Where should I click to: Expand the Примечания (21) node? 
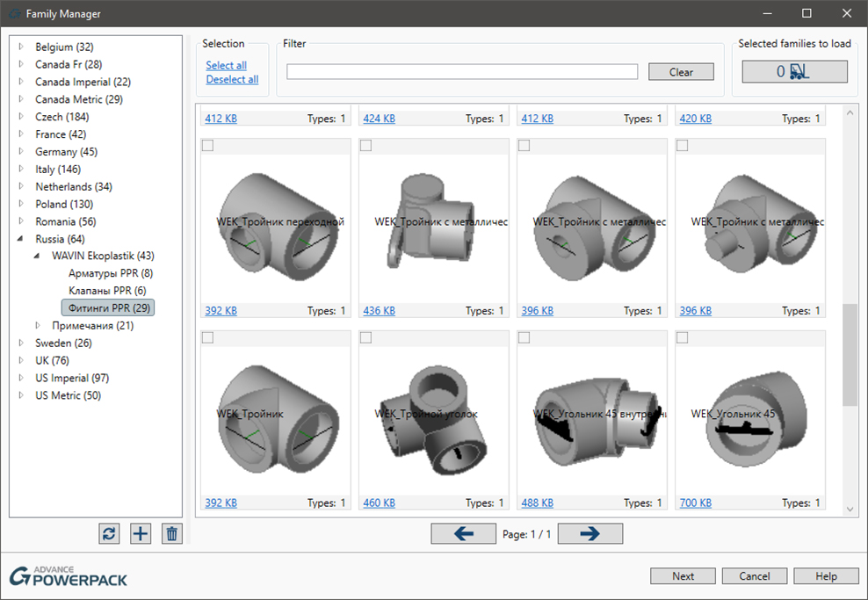(38, 326)
